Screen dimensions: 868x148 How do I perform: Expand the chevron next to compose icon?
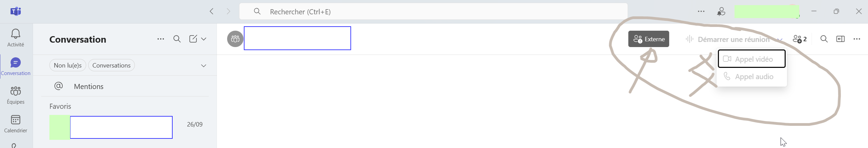point(204,39)
